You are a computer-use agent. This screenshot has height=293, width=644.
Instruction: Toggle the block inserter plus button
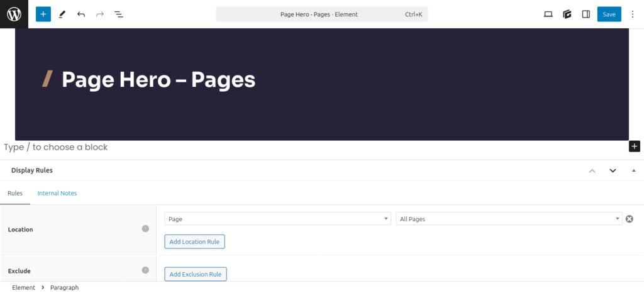(43, 14)
